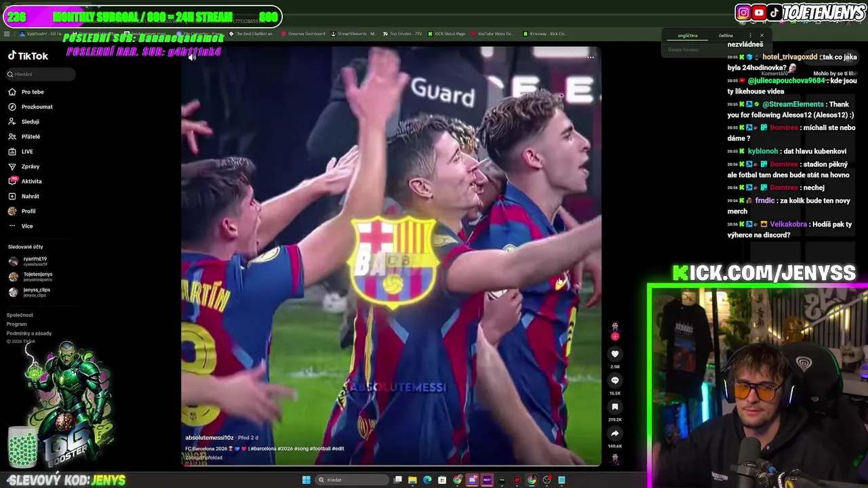
Task: Click the Aktivita badge icon
Action: [x=12, y=181]
